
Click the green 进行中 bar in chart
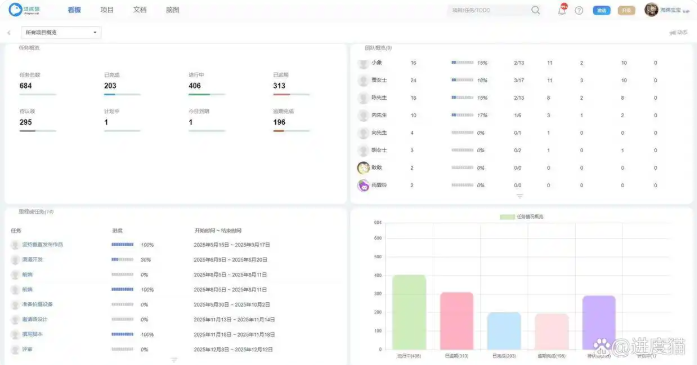click(x=409, y=312)
